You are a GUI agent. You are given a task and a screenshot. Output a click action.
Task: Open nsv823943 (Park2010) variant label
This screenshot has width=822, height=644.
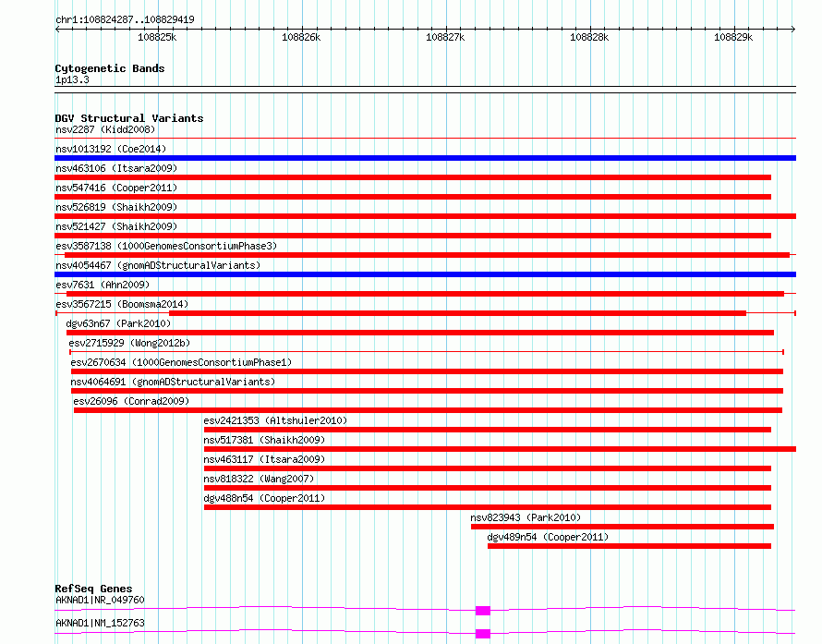click(526, 517)
